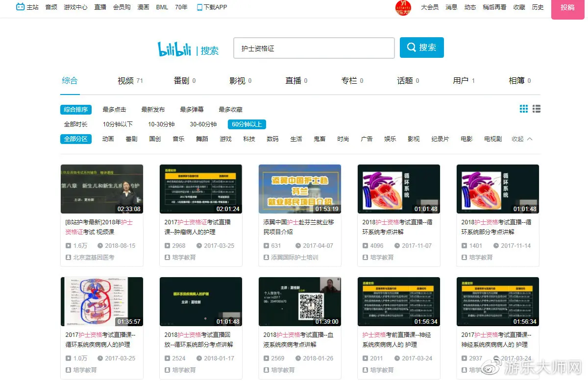Filter duration to 10-30分钟

(x=161, y=124)
